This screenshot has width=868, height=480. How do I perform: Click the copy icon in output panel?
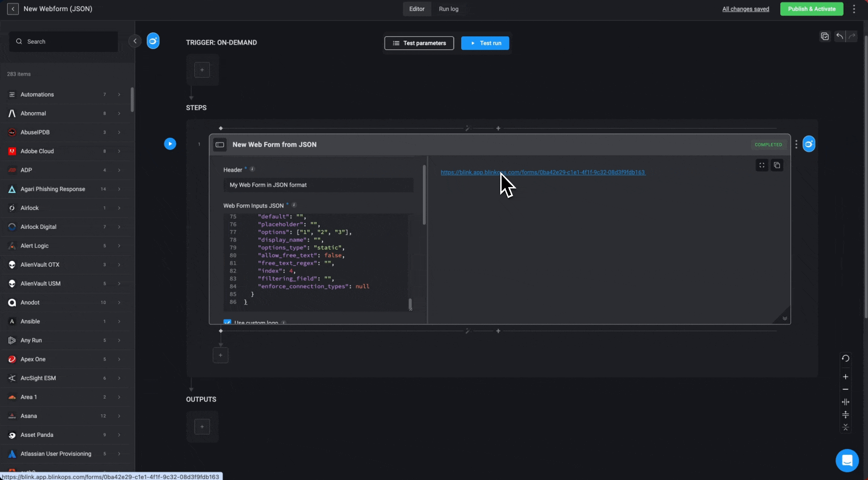pos(777,165)
